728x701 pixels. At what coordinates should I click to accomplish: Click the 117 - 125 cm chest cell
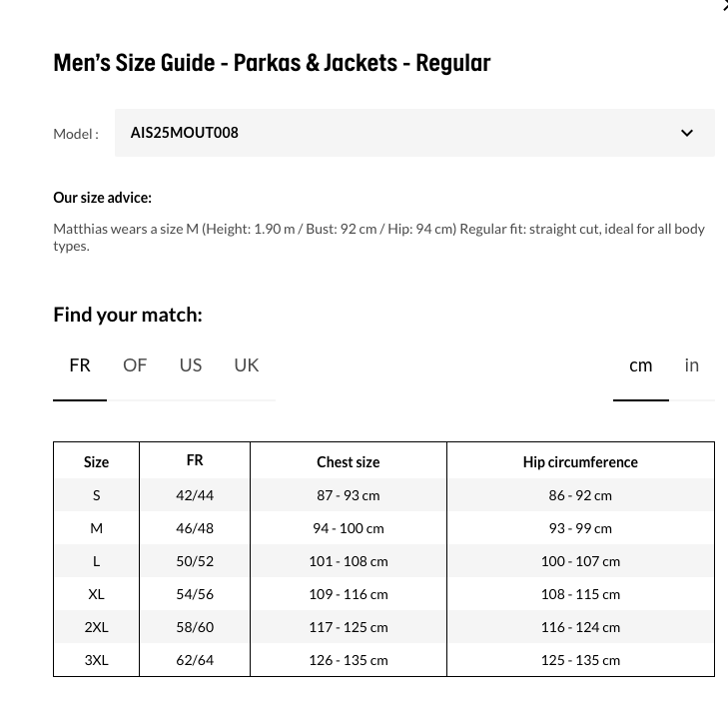[349, 627]
